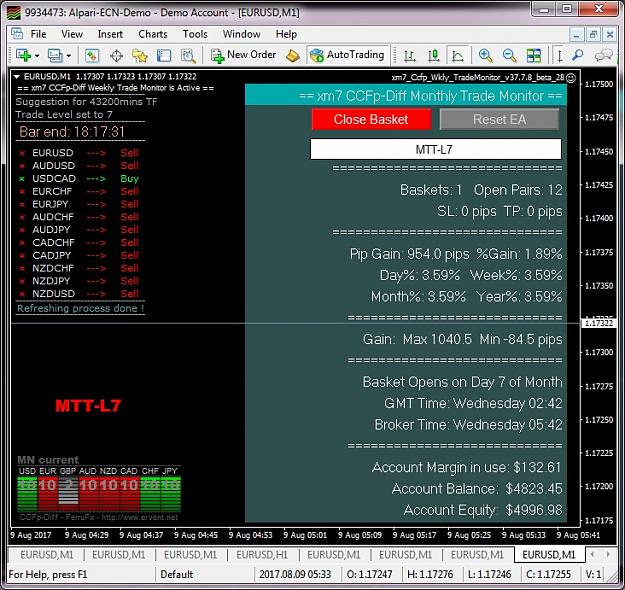This screenshot has width=625, height=590.
Task: Click the Bar end: 18:17:31 text
Action: coord(72,132)
